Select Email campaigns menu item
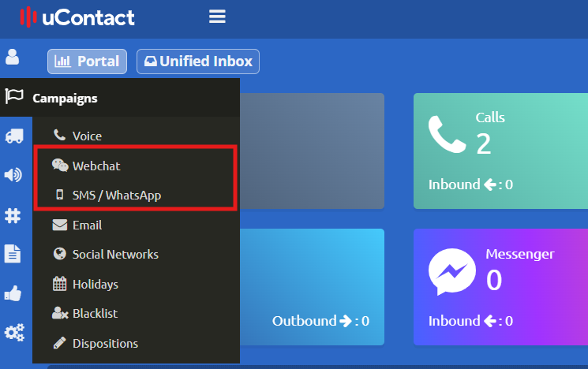Image resolution: width=588 pixels, height=369 pixels. (x=87, y=225)
